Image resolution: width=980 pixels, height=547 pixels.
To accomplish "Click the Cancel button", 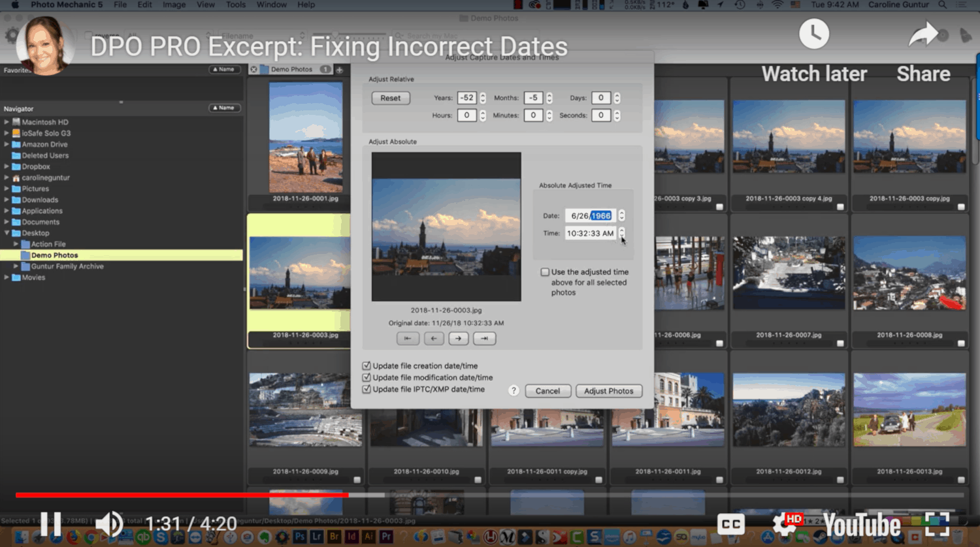I will (x=547, y=391).
